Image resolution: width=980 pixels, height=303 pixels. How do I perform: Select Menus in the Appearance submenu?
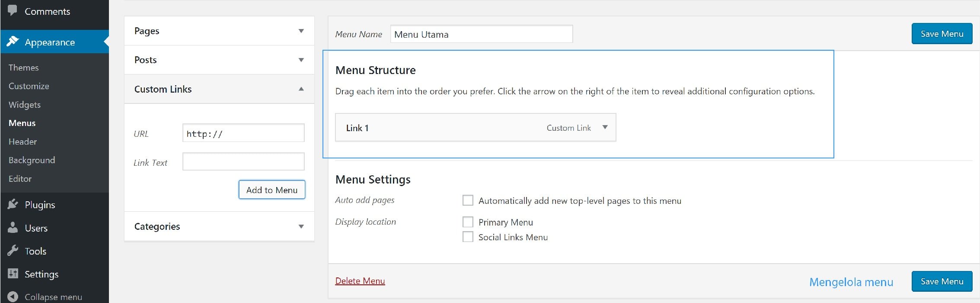pos(22,123)
